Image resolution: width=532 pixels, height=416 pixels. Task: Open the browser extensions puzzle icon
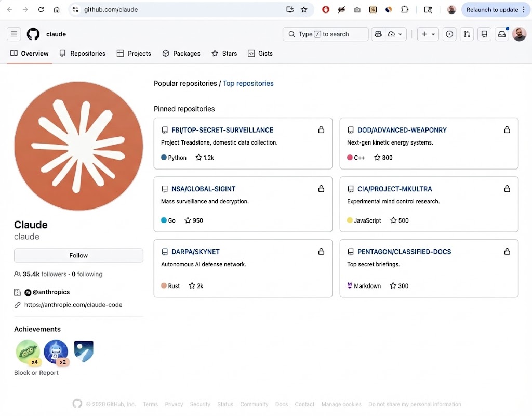(404, 9)
